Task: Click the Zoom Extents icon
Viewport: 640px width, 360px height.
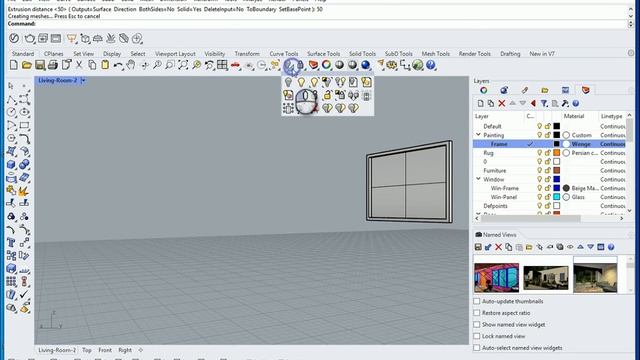Action: (183, 65)
